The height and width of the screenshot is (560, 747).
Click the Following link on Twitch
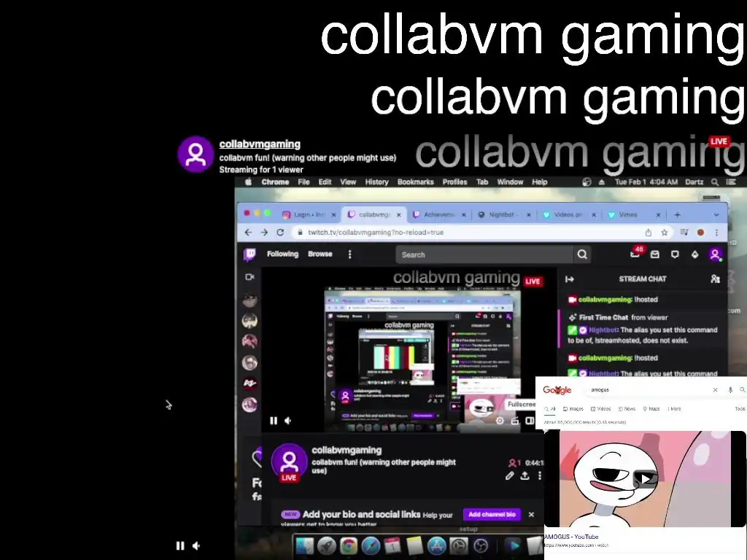coord(282,254)
